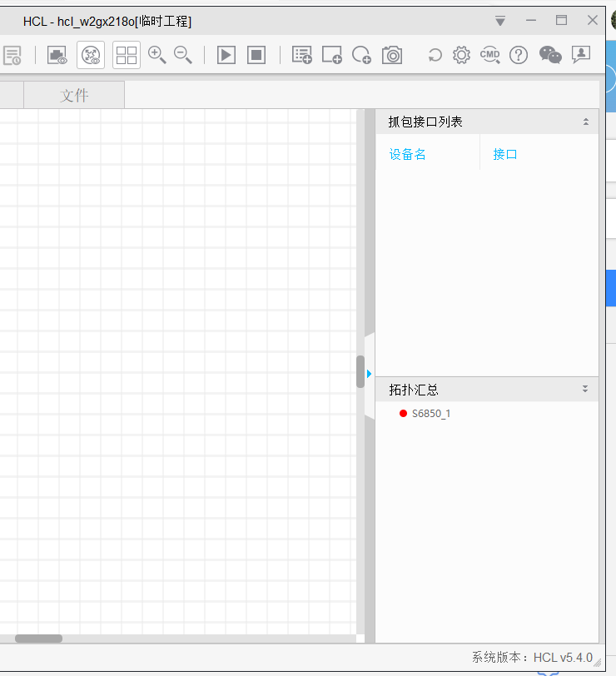This screenshot has width=616, height=676.
Task: Open the WeChat contact icon
Action: (550, 55)
